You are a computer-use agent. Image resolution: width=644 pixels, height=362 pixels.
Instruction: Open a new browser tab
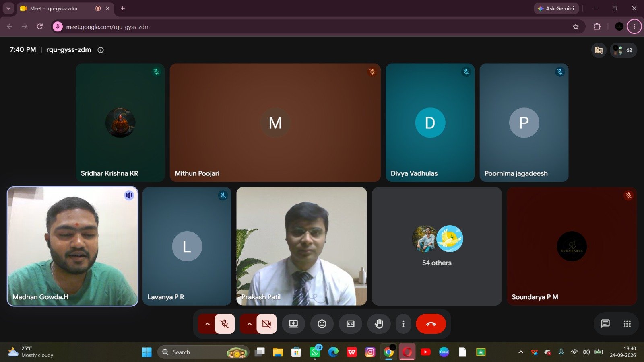[x=123, y=8]
